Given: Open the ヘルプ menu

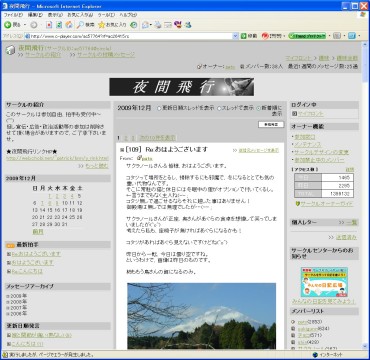Looking at the screenshot, I should click(128, 15).
